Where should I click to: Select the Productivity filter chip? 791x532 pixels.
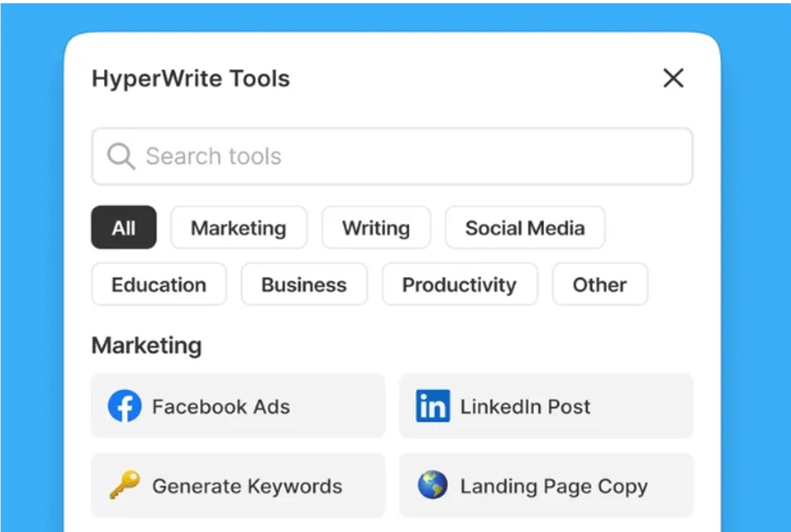coord(459,284)
